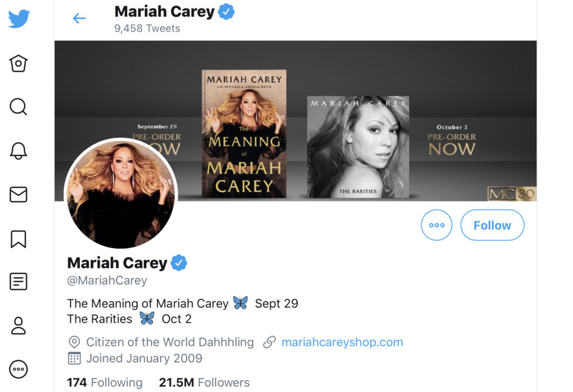The height and width of the screenshot is (392, 573).
Task: Open the header banner image
Action: point(295,121)
